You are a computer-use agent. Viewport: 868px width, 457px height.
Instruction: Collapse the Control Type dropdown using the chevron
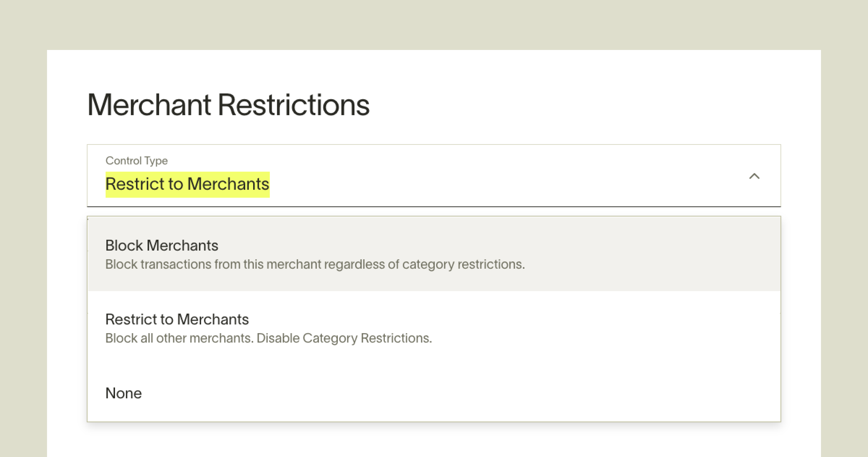point(754,176)
